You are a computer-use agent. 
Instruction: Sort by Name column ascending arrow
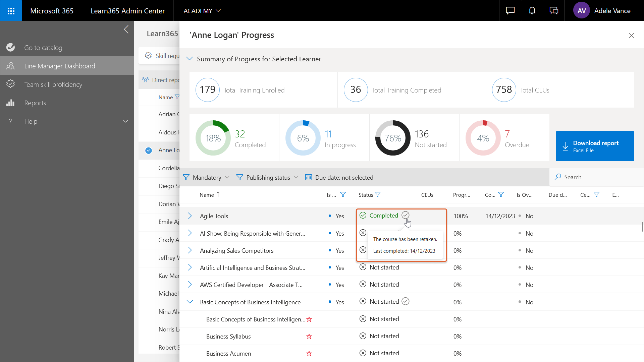[x=218, y=194]
